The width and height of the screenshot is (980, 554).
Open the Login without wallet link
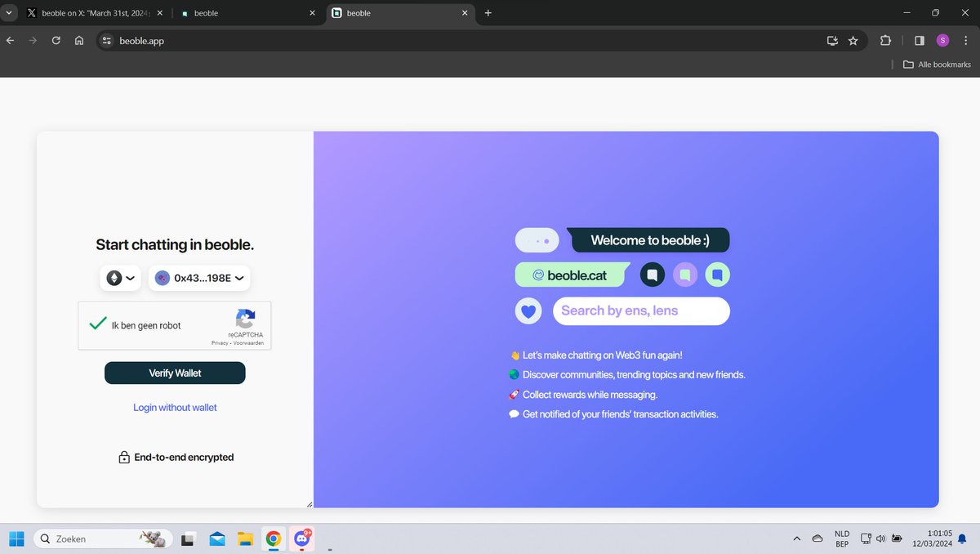[x=175, y=407]
